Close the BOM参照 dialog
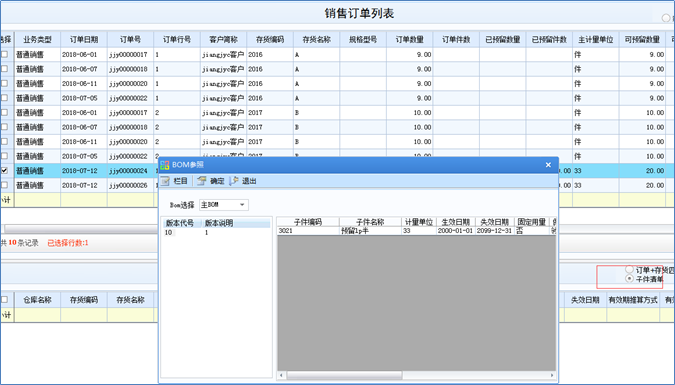Viewport: 675px width, 385px height. click(548, 165)
